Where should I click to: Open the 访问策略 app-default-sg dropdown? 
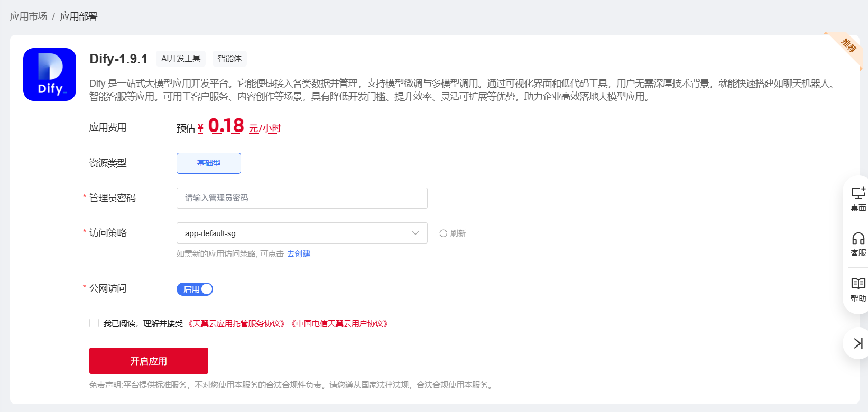pyautogui.click(x=302, y=233)
